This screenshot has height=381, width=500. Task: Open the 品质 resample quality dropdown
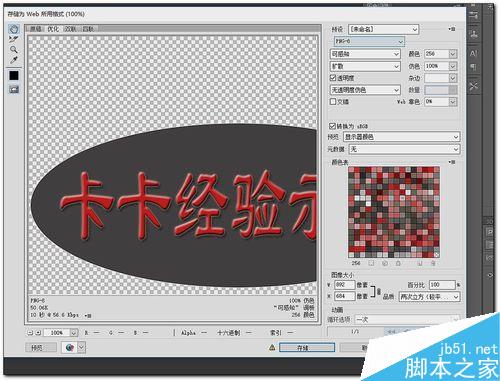click(x=430, y=296)
